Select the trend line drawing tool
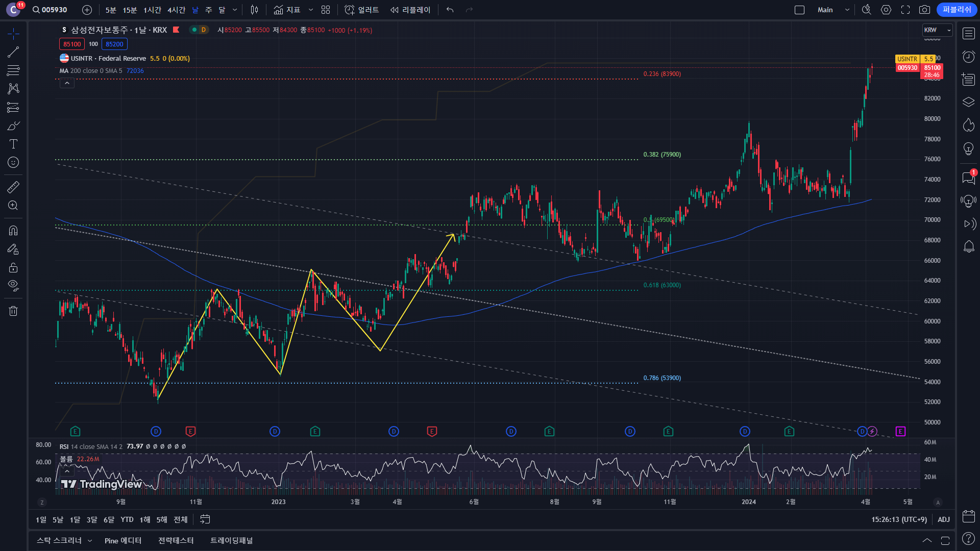This screenshot has width=980, height=551. click(x=13, y=52)
